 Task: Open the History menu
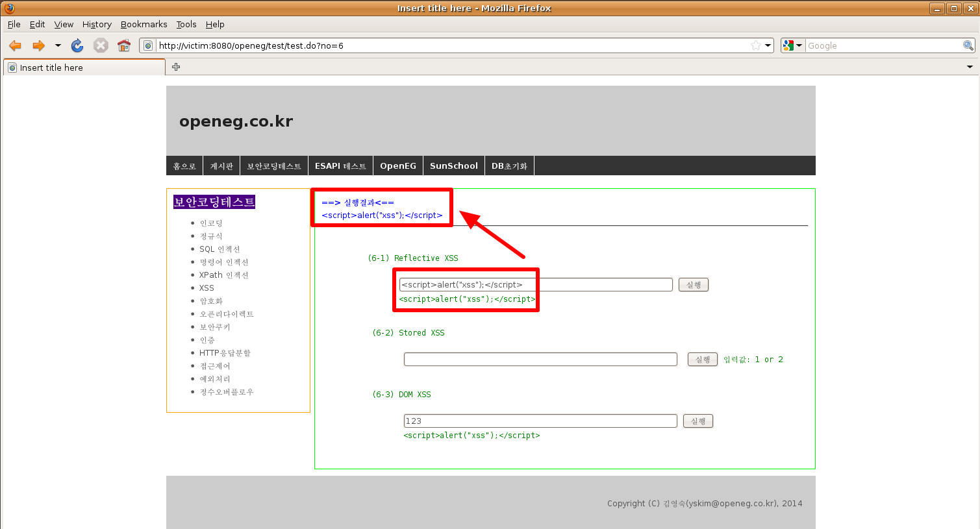coord(97,24)
